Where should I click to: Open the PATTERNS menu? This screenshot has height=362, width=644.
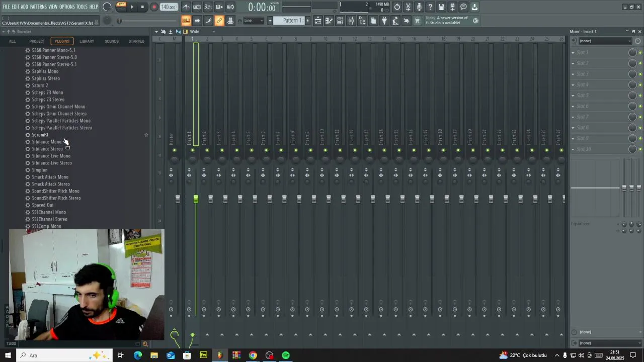click(38, 7)
